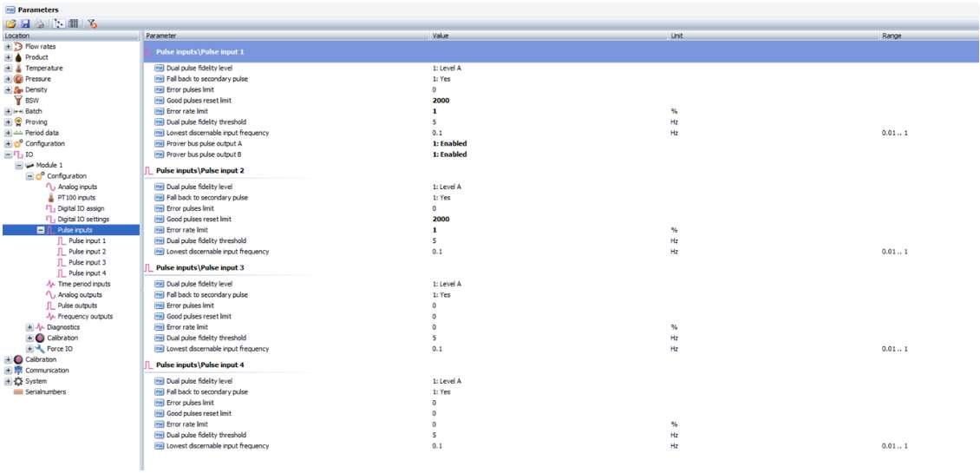Open parameter file with folder icon
Screen dimensions: 980x473
(10, 23)
